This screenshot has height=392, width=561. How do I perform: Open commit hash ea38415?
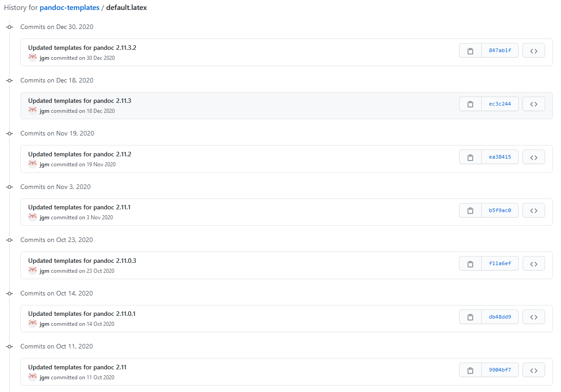tap(500, 157)
